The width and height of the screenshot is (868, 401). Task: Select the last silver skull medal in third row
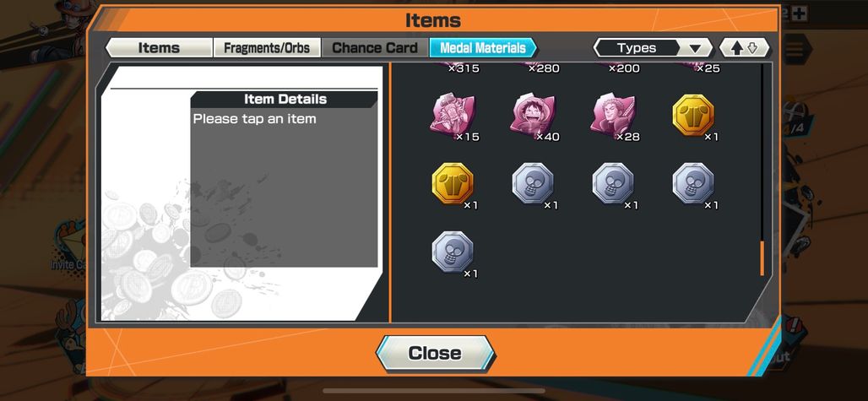click(693, 184)
